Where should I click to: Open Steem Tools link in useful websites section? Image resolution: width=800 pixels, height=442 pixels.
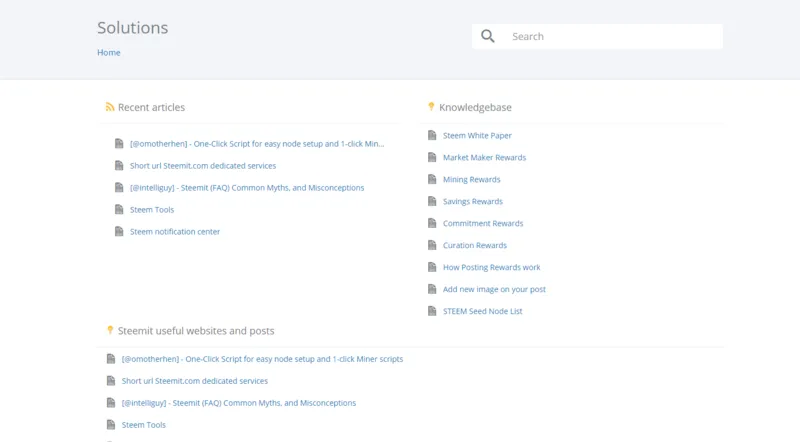pos(144,425)
